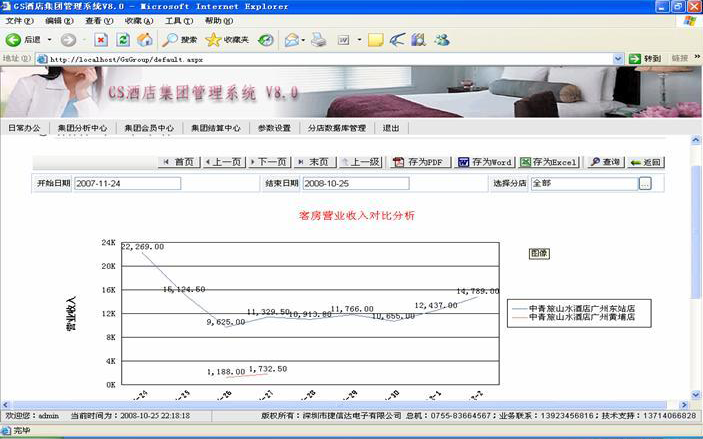Open the 工具(T) menu
The image size is (703, 439).
pos(179,20)
